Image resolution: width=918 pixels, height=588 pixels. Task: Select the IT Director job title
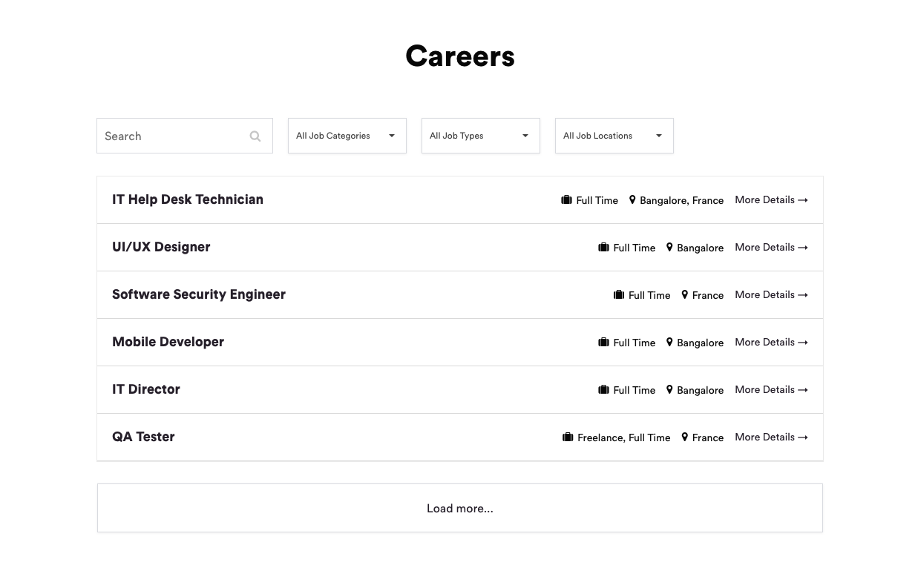pos(146,389)
